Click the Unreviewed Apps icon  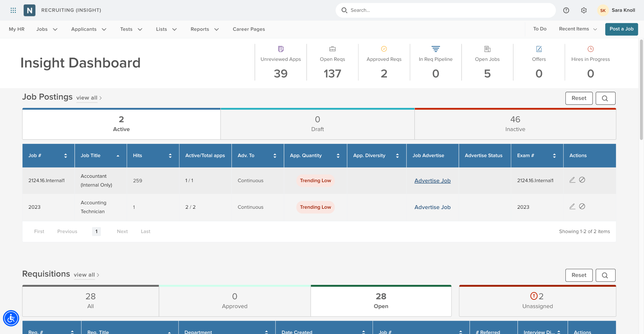pyautogui.click(x=281, y=49)
